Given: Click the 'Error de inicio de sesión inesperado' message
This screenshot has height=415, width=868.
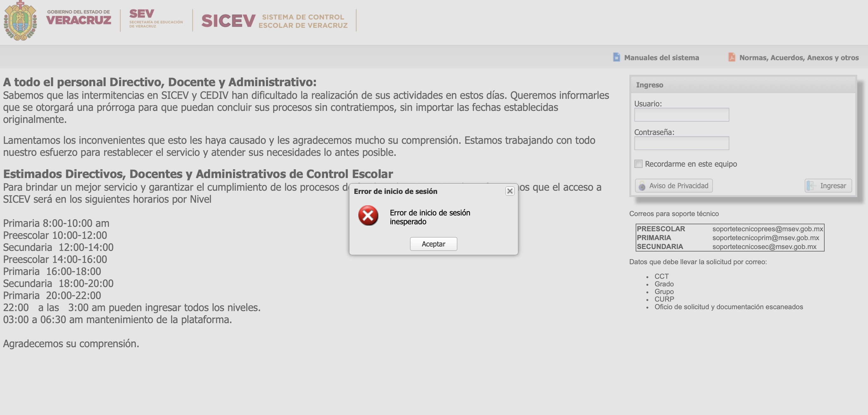Looking at the screenshot, I should point(430,217).
